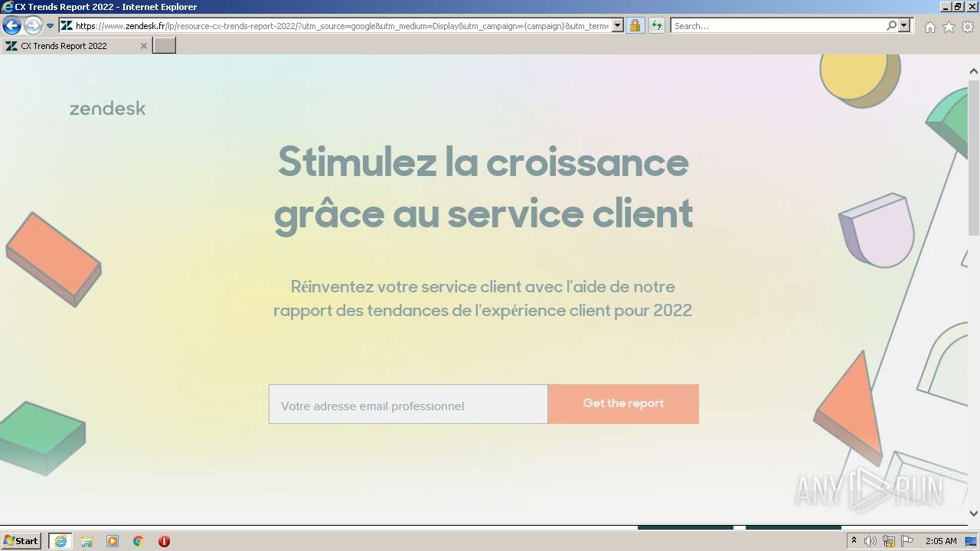Go to Home page icon
The width and height of the screenshot is (980, 551).
929,27
